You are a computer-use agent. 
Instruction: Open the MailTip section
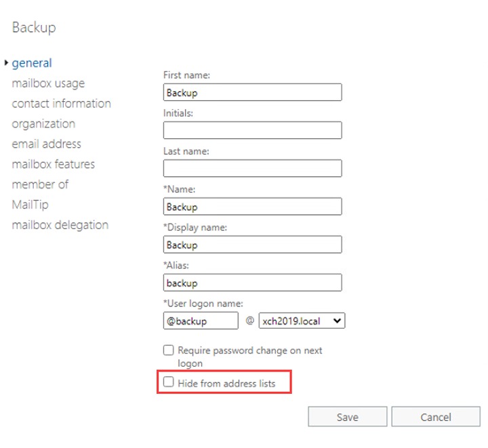(30, 205)
